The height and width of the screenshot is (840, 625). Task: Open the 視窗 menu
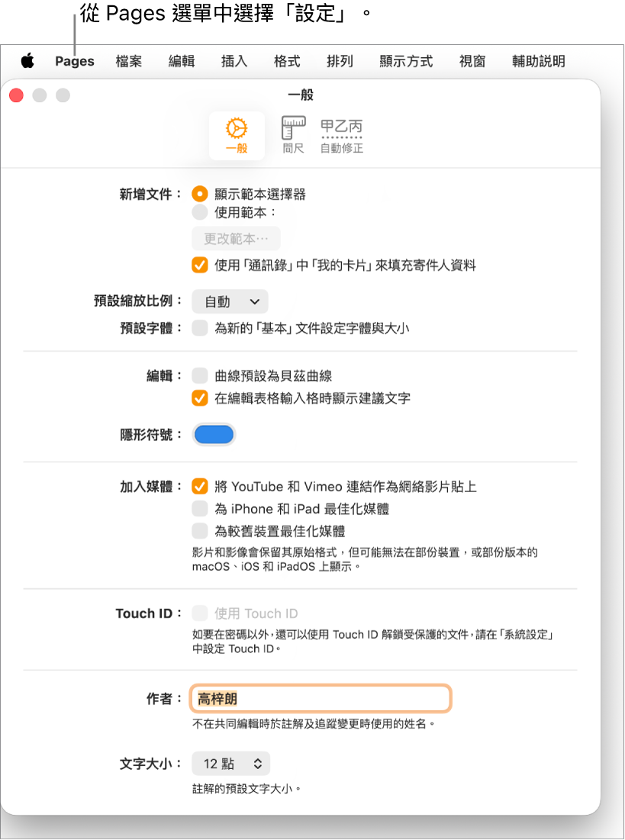[472, 61]
